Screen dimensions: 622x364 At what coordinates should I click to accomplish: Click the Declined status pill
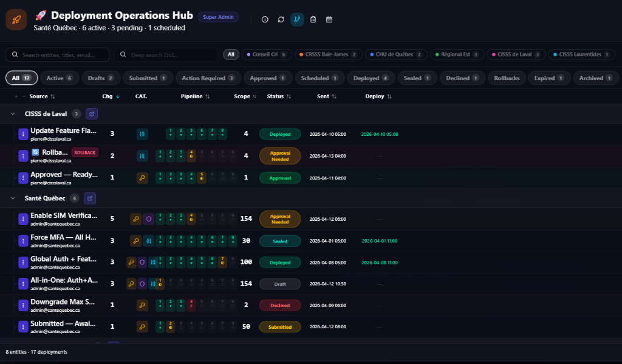tap(280, 305)
